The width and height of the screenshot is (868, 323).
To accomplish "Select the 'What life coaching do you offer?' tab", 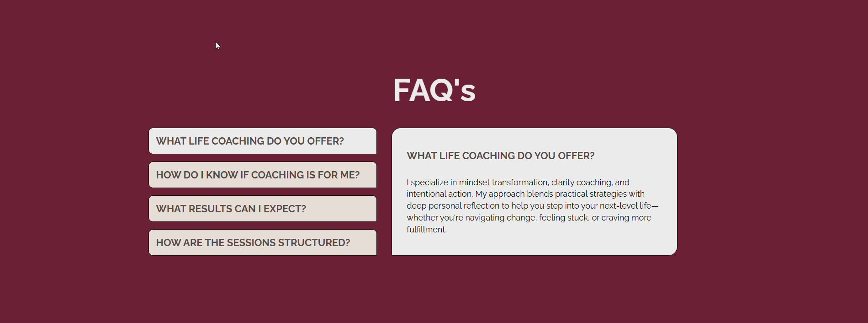I will 263,141.
